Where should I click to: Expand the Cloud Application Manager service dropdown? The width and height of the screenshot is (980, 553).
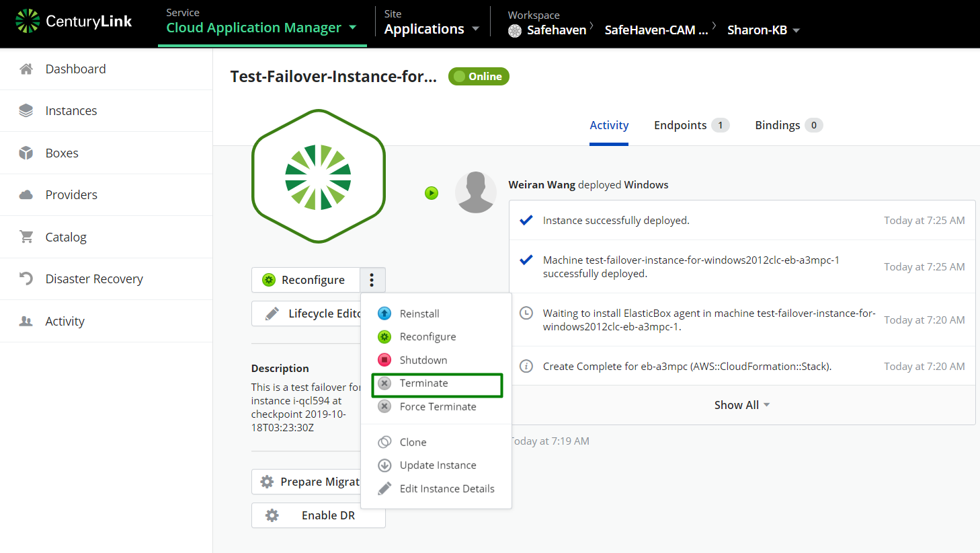coord(261,28)
